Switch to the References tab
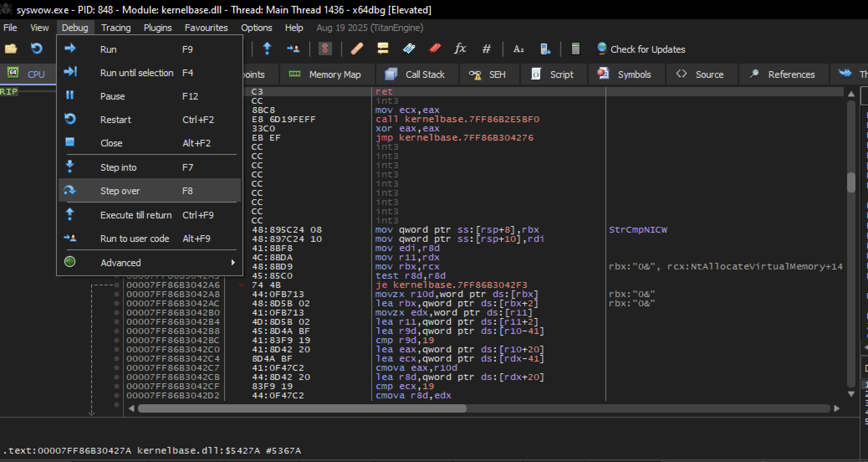This screenshot has width=868, height=462. pyautogui.click(x=783, y=74)
